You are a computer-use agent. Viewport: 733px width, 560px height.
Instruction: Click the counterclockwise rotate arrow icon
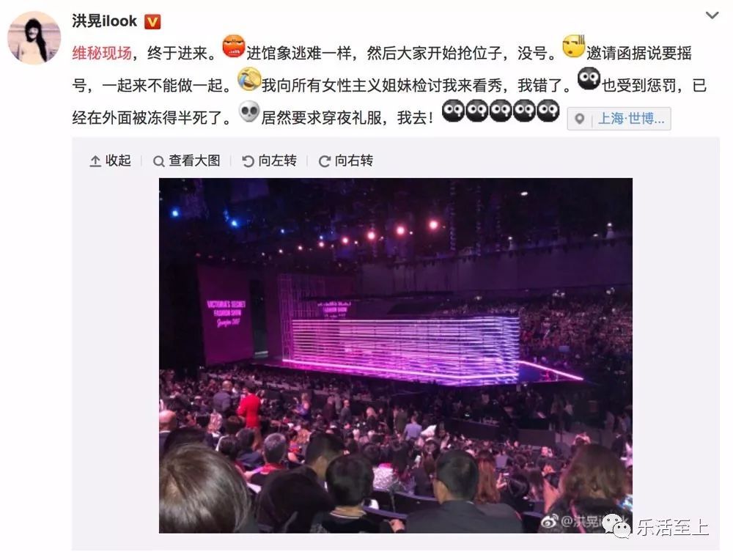pyautogui.click(x=248, y=161)
